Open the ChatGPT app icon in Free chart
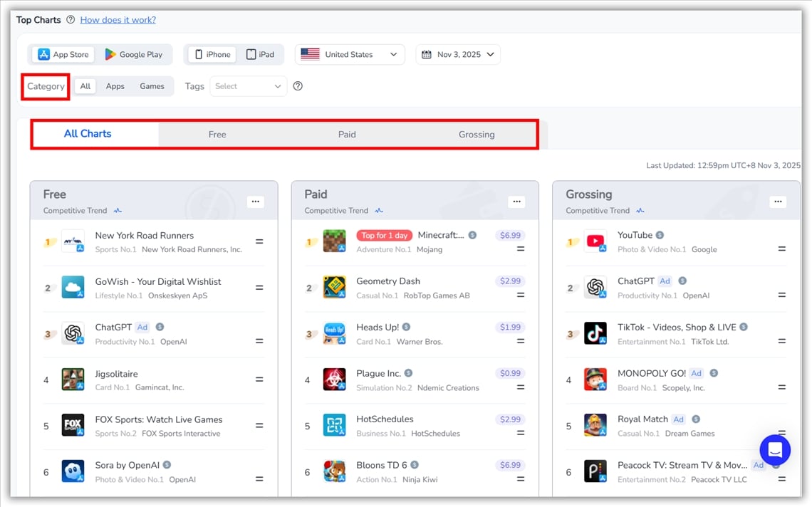The width and height of the screenshot is (812, 507). 73,333
